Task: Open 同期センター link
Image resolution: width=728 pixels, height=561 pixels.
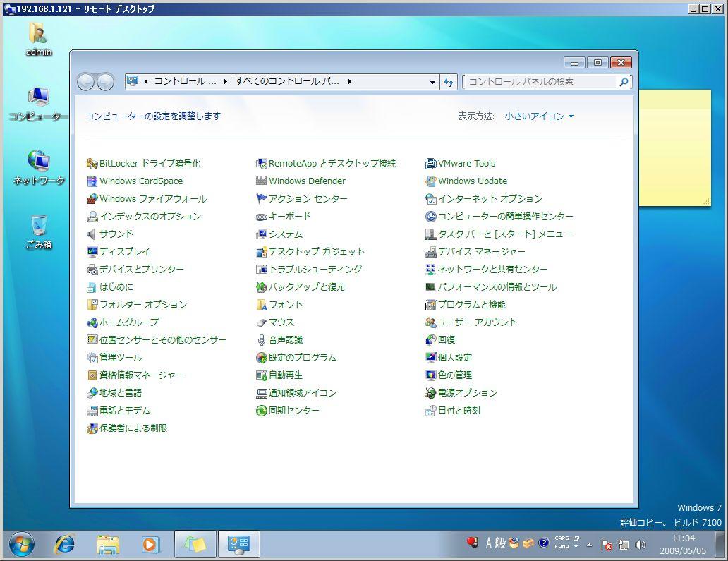Action: click(294, 411)
